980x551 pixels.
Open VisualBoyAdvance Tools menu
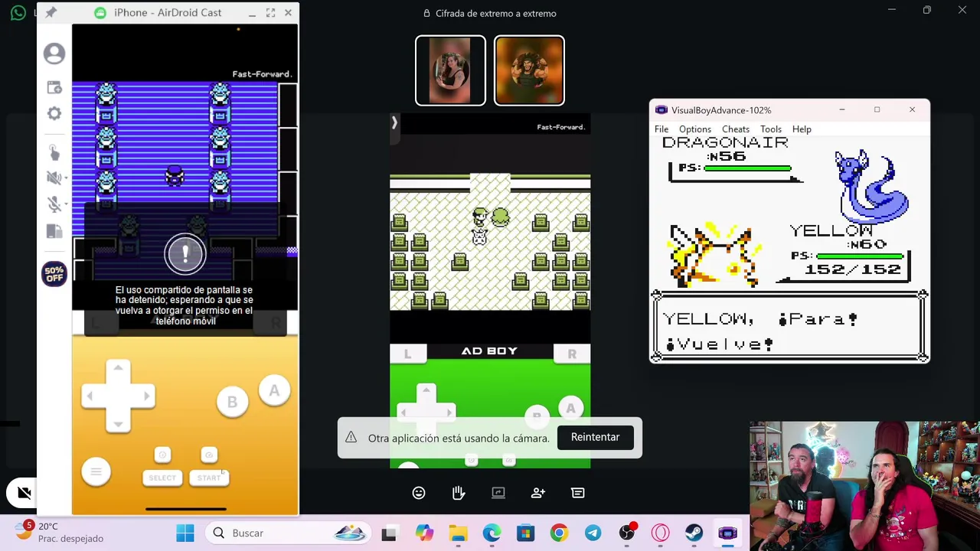coord(771,129)
